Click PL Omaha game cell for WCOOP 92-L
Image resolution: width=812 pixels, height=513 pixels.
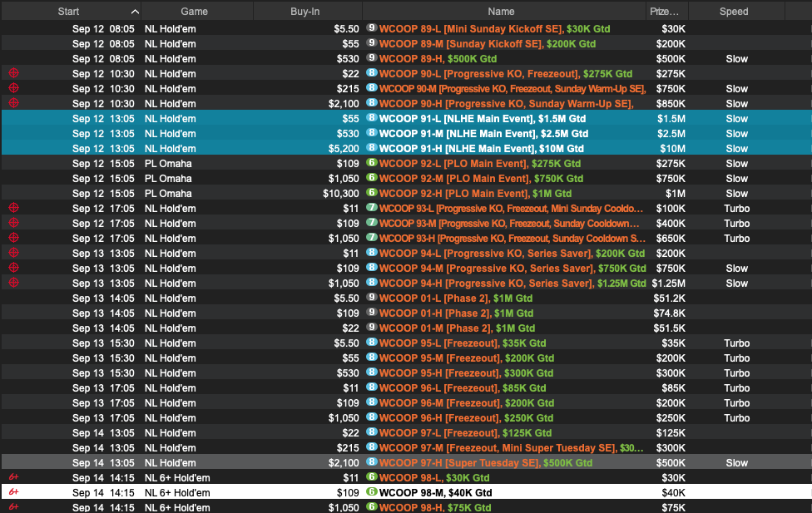(168, 164)
